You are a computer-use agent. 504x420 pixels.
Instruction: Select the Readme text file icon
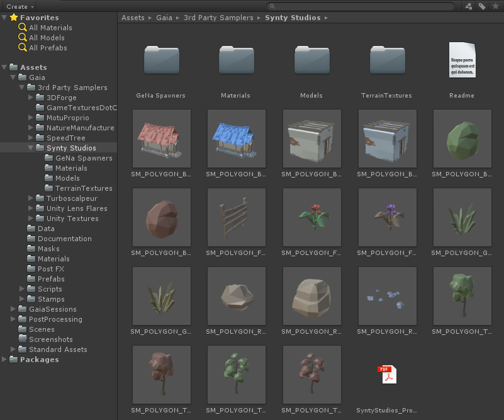[462, 60]
